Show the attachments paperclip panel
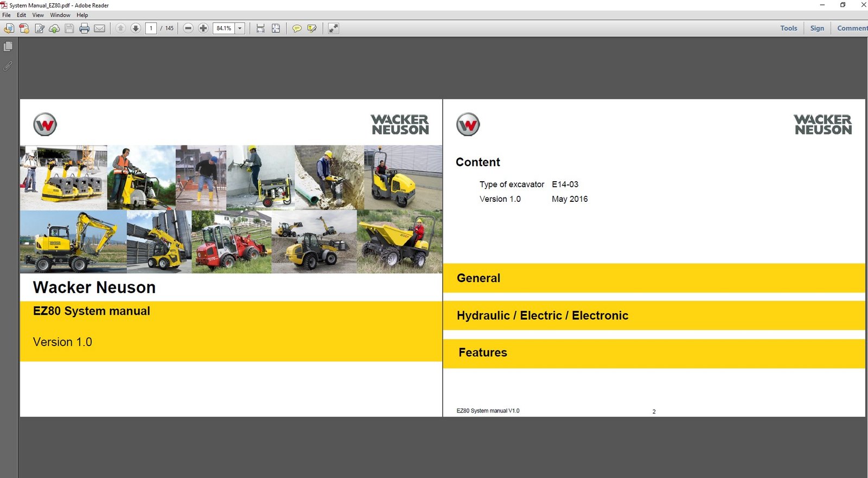This screenshot has height=478, width=868. (8, 66)
